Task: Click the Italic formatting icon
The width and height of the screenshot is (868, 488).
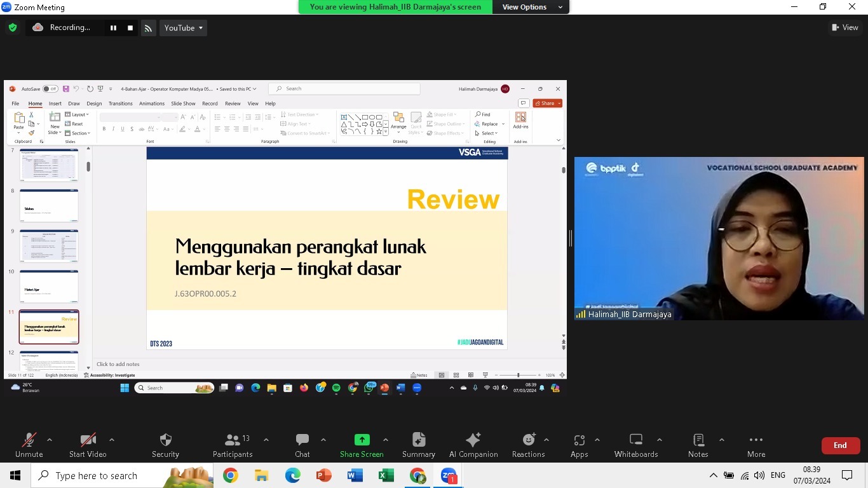Action: point(112,128)
